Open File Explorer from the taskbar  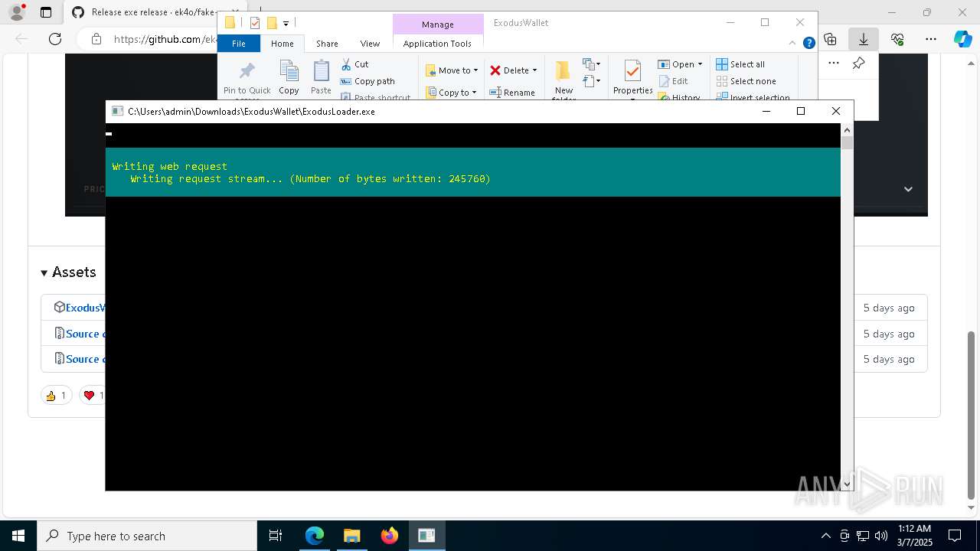click(351, 536)
